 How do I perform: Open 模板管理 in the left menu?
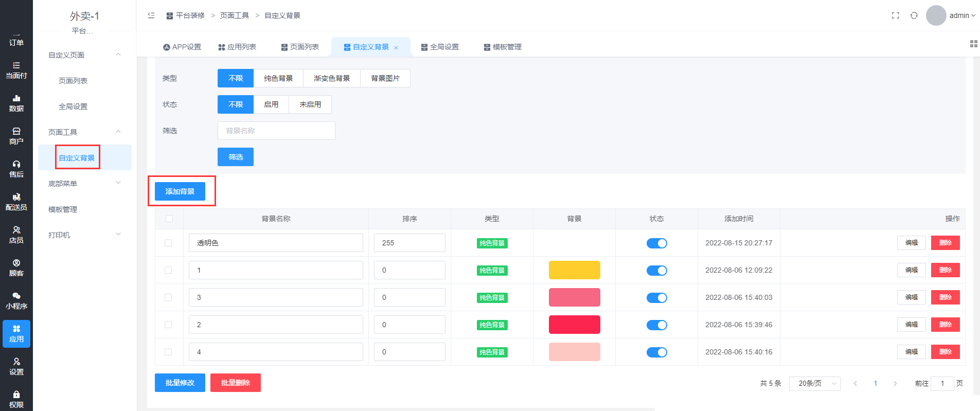pyautogui.click(x=63, y=209)
